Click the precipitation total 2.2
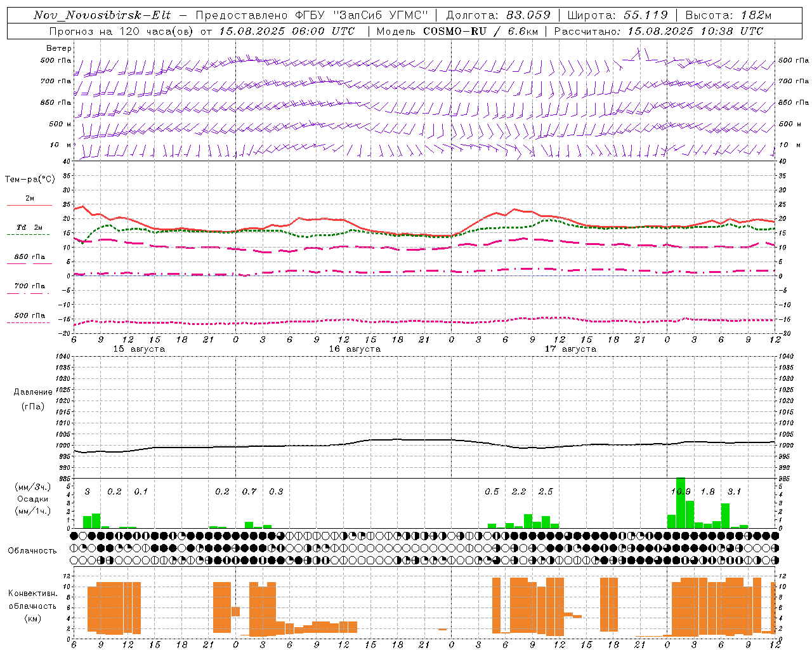 point(519,492)
